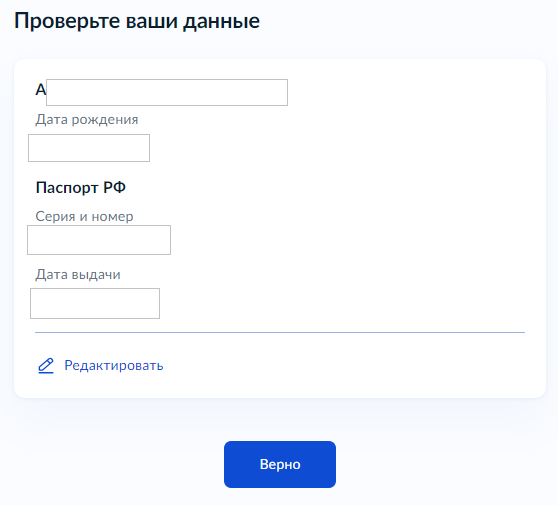The image size is (558, 505).
Task: Click the letters РФ in passport title
Action: [115, 187]
